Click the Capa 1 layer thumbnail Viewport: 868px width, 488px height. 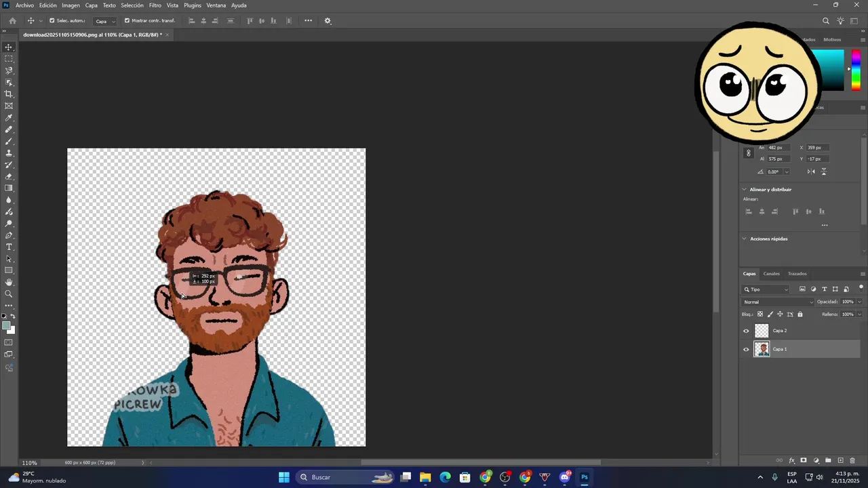[x=762, y=350]
